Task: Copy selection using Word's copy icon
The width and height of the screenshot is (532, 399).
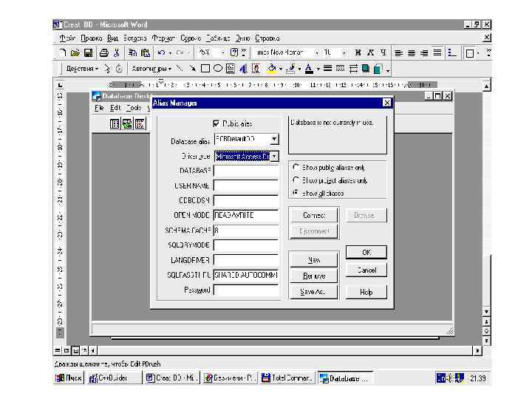Action: coord(132,52)
